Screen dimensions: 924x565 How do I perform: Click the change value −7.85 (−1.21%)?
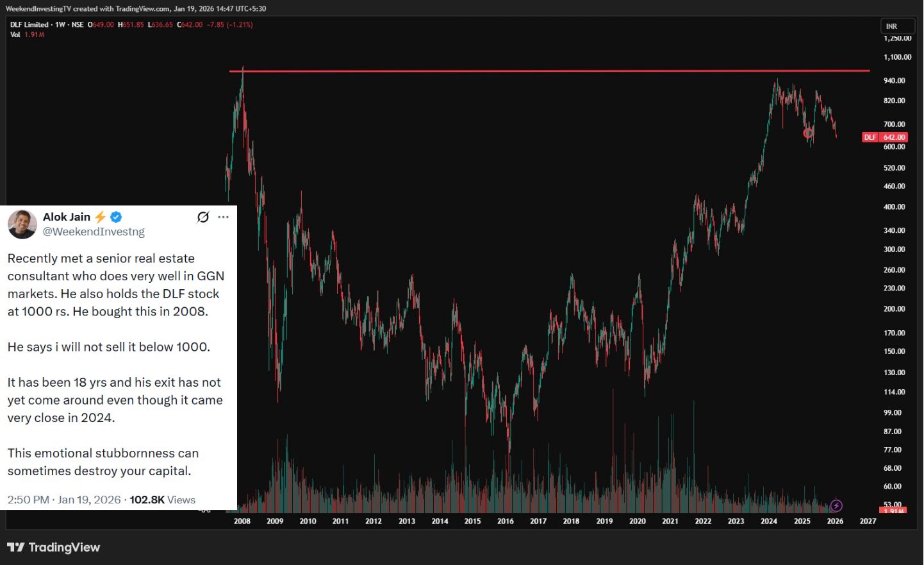230,24
